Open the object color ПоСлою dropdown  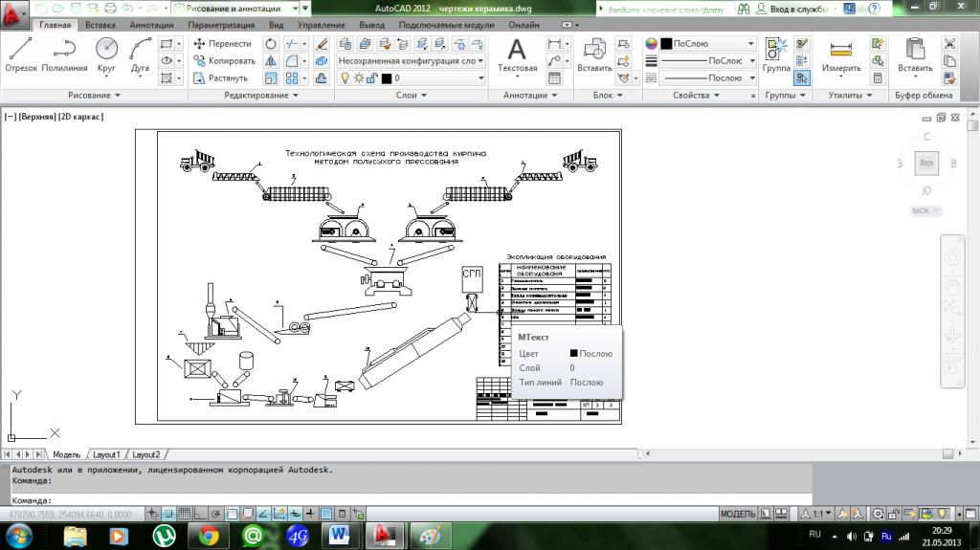[x=708, y=43]
